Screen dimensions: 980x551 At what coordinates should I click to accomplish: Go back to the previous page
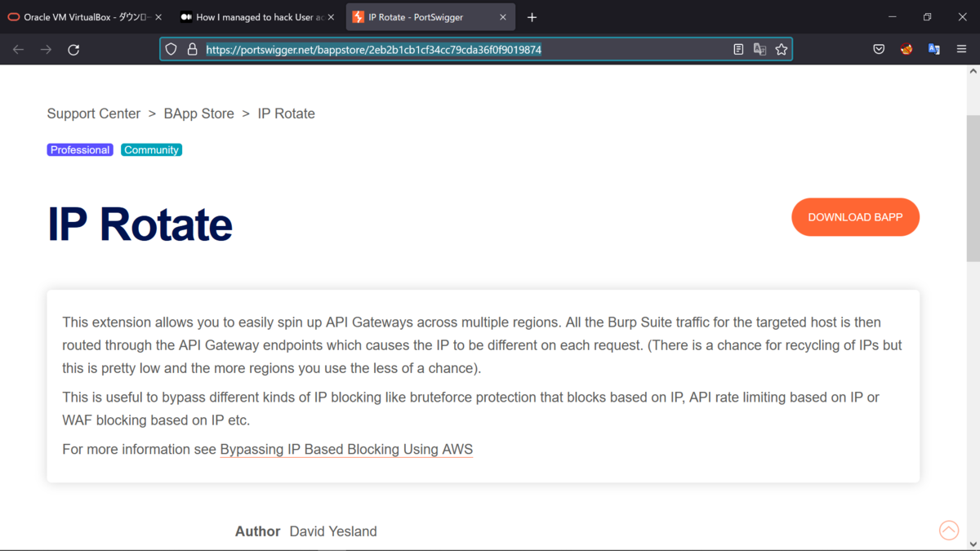(18, 50)
